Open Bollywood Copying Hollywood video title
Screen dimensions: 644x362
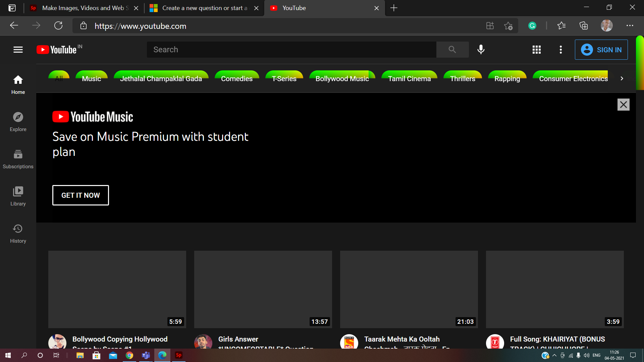tap(120, 342)
